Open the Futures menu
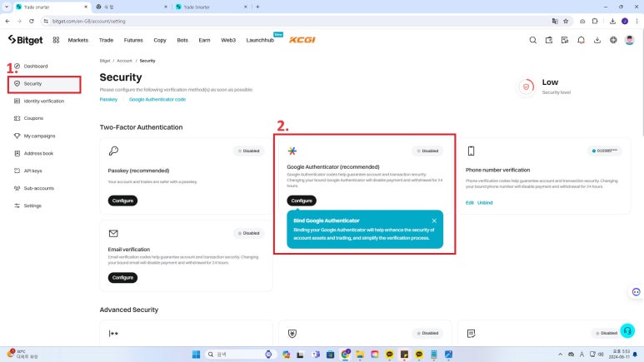The height and width of the screenshot is (362, 644). [133, 40]
